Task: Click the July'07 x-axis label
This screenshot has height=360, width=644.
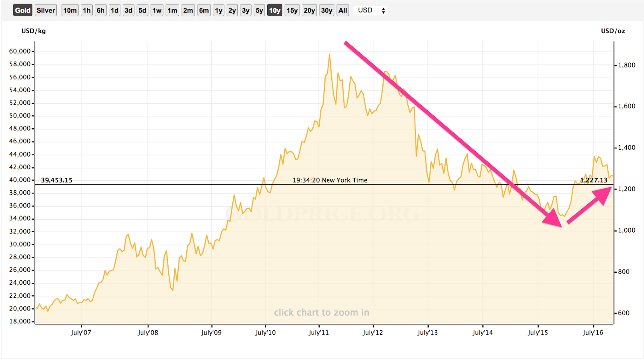Action: [x=81, y=333]
